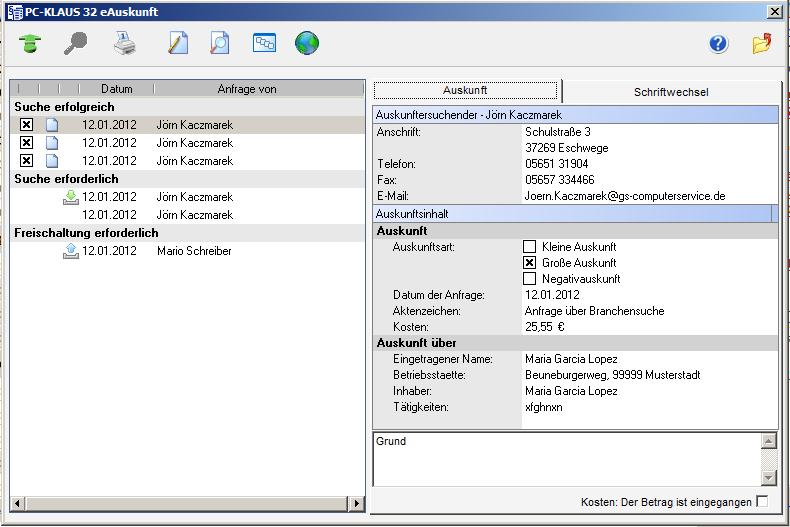The image size is (790, 527).
Task: Toggle the Kleine Auskunft checkbox
Action: [x=530, y=247]
